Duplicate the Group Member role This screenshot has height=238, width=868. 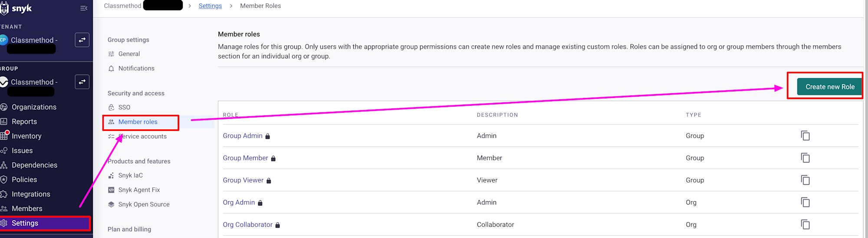tap(805, 158)
